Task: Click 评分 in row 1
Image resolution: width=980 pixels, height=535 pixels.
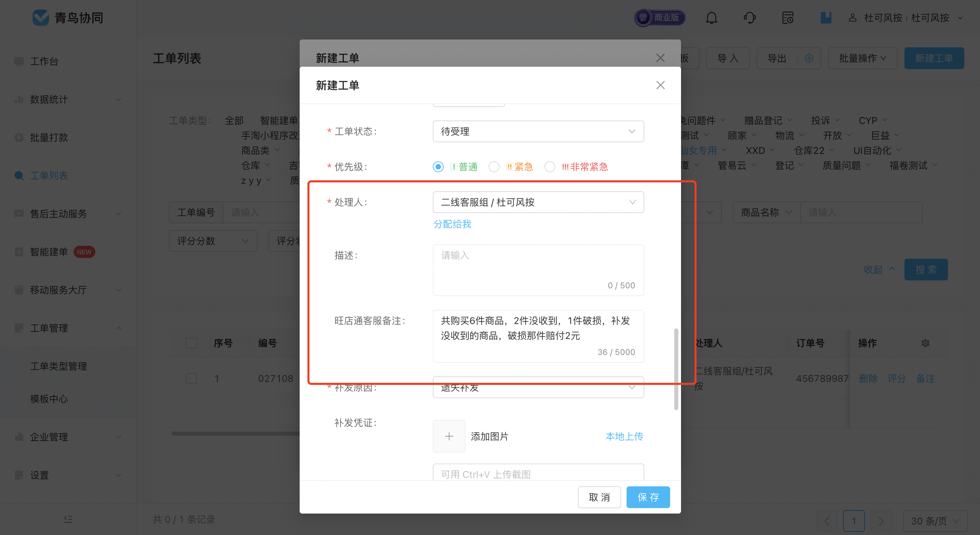Action: 897,378
